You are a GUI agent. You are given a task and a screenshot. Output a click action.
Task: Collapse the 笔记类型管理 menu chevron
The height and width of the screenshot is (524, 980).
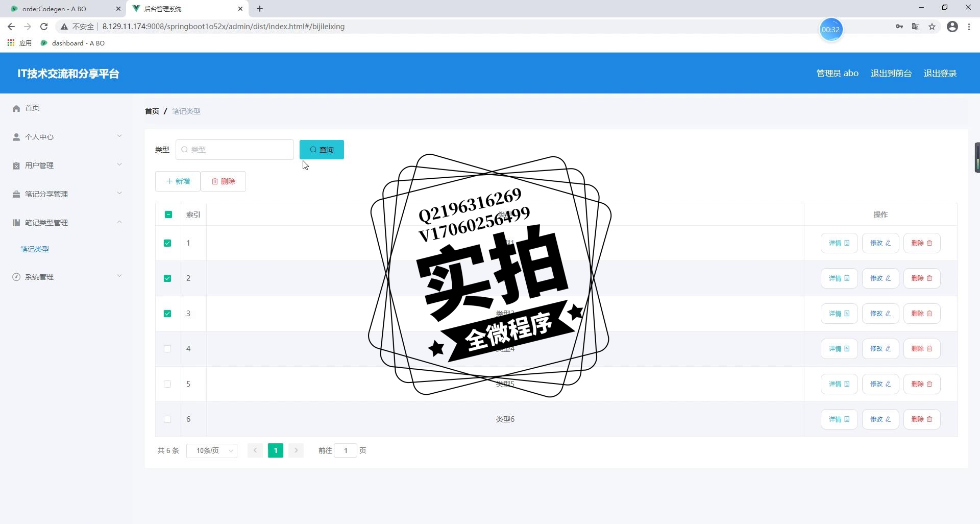(119, 222)
